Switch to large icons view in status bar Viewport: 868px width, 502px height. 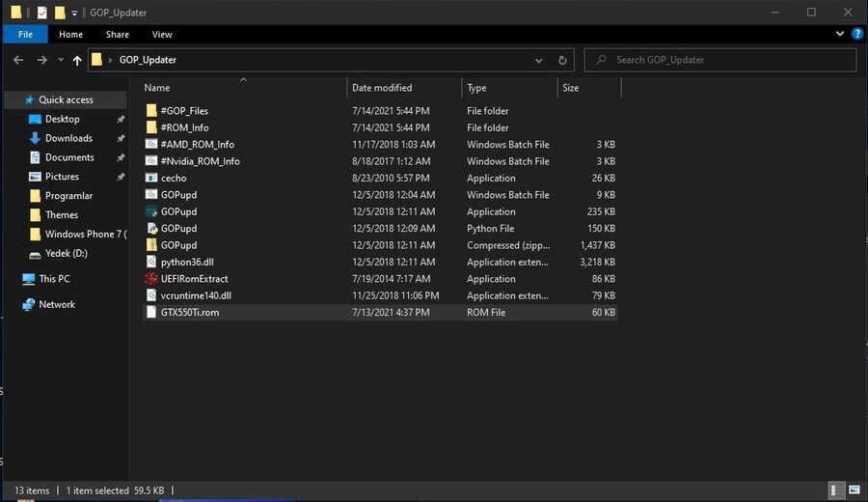click(854, 490)
